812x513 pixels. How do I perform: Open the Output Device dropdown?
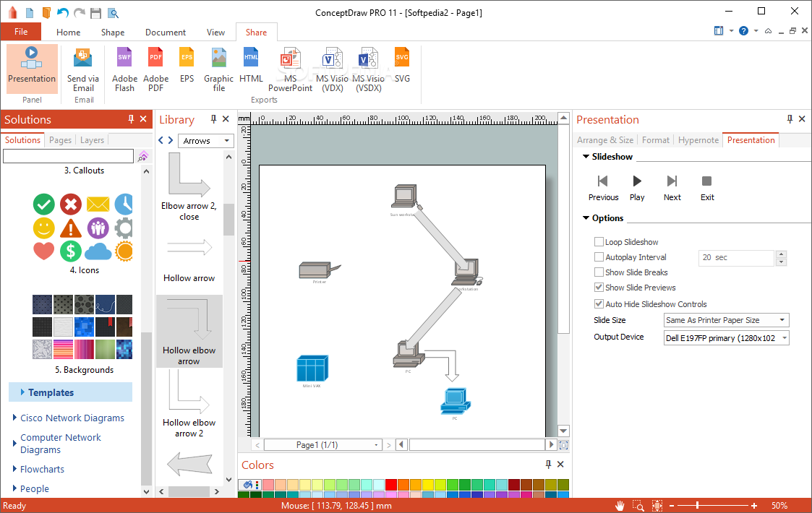tap(726, 338)
